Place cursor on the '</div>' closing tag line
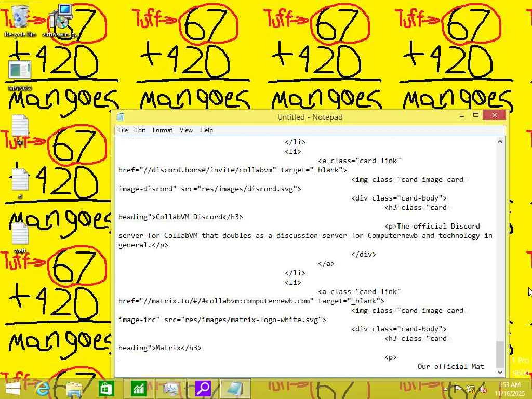Viewport: 532px width, 399px height. pos(364,254)
